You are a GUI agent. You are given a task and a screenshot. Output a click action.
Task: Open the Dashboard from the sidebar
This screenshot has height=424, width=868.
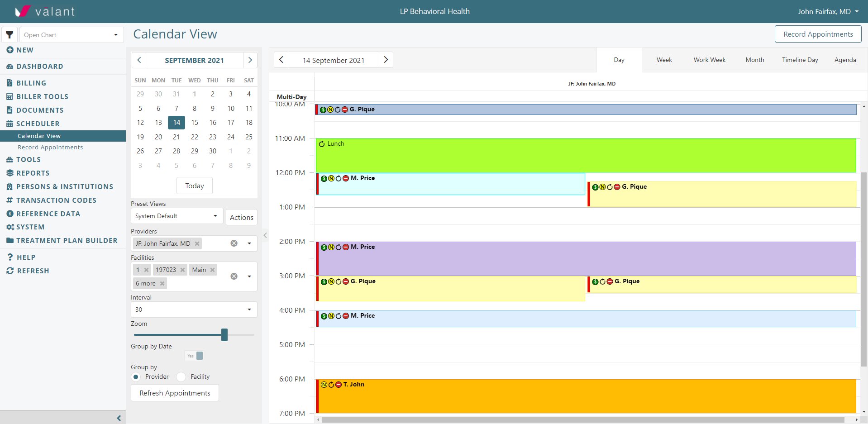[x=39, y=67]
